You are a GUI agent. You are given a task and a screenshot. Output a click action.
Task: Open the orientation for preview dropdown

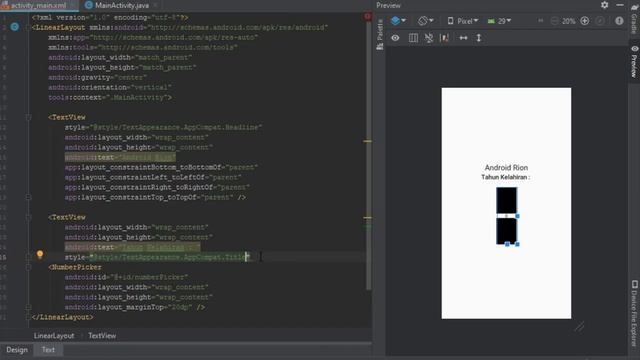pyautogui.click(x=425, y=20)
